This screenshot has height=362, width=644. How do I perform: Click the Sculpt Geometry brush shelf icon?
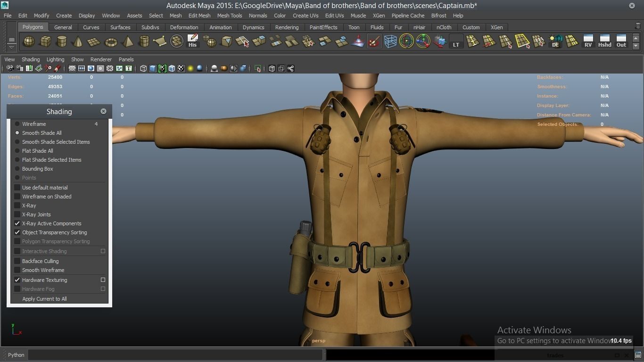point(374,41)
